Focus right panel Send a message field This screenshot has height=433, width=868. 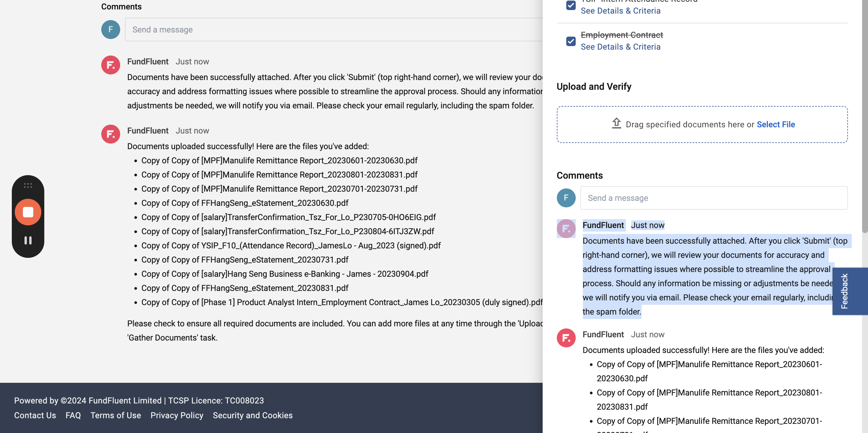[x=714, y=198]
